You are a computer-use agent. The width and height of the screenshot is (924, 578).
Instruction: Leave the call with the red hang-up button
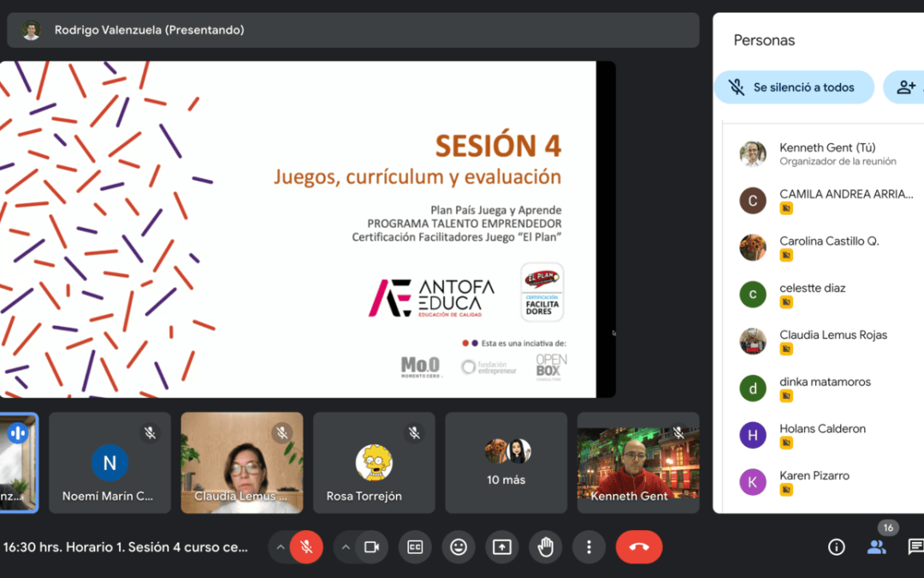639,547
